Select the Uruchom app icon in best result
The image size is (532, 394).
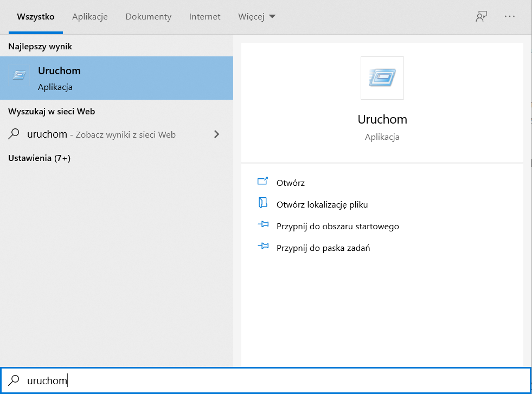point(19,75)
